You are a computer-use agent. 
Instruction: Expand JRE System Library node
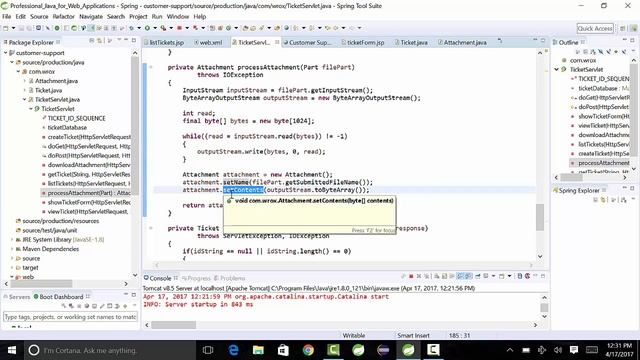[12, 240]
